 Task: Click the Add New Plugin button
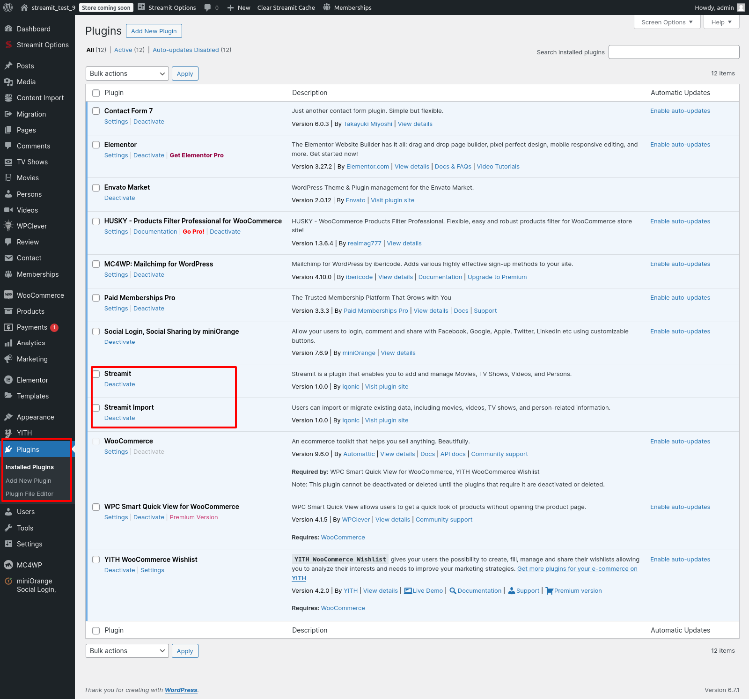point(154,31)
